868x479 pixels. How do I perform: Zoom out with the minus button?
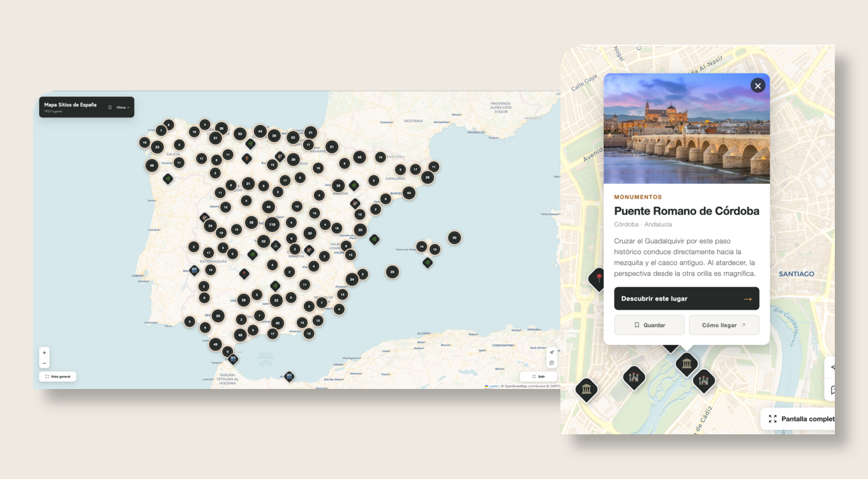point(44,363)
